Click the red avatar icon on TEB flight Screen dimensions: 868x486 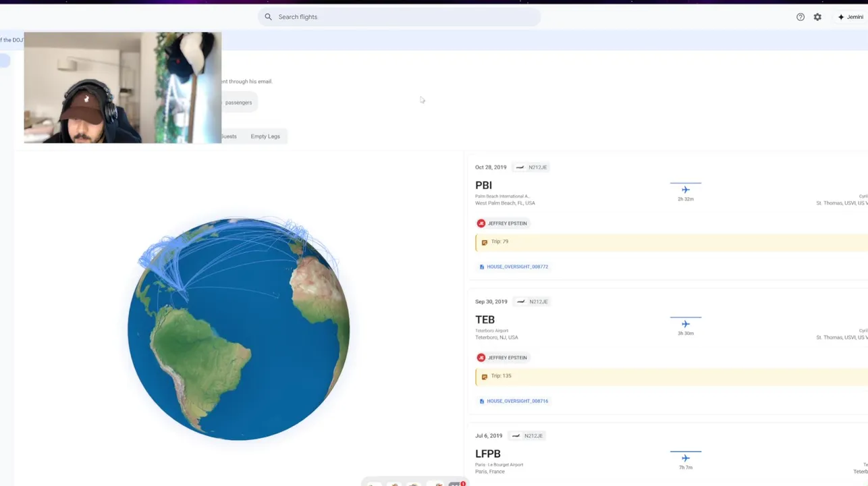481,358
